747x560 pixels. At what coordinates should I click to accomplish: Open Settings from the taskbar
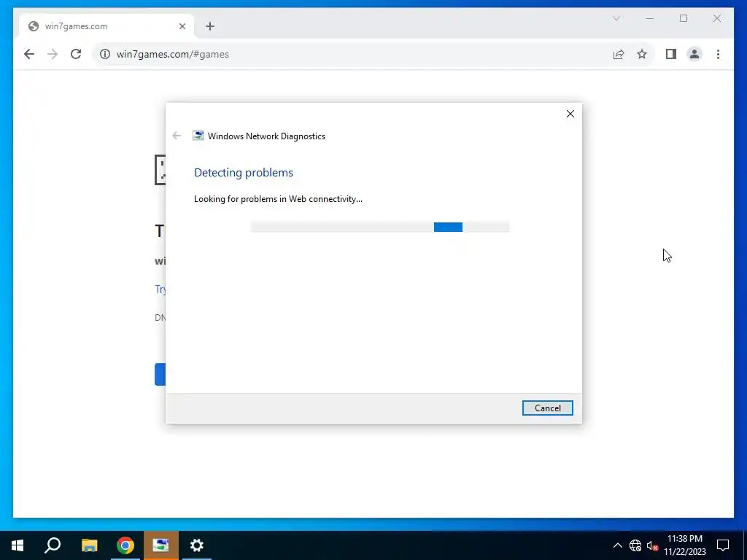tap(197, 545)
